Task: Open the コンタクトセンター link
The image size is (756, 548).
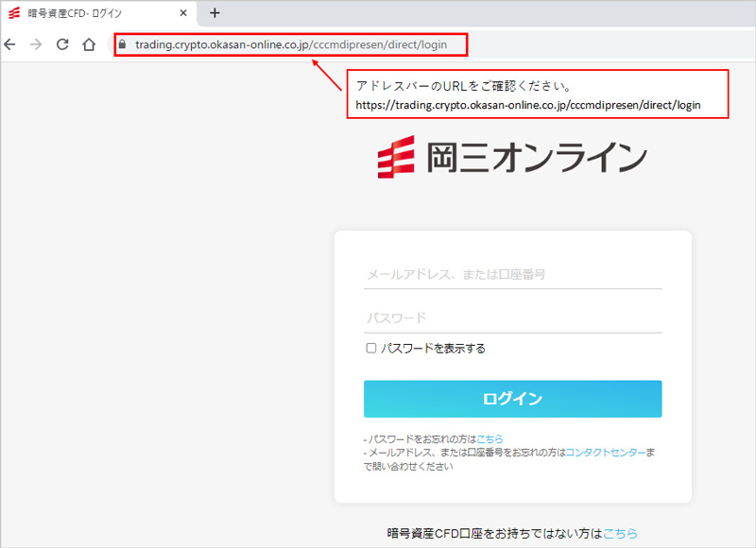Action: (x=606, y=453)
